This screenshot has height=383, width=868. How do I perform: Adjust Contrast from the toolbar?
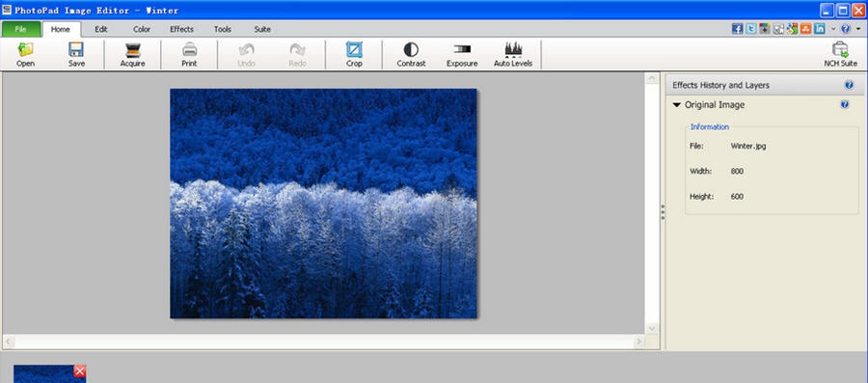coord(411,54)
